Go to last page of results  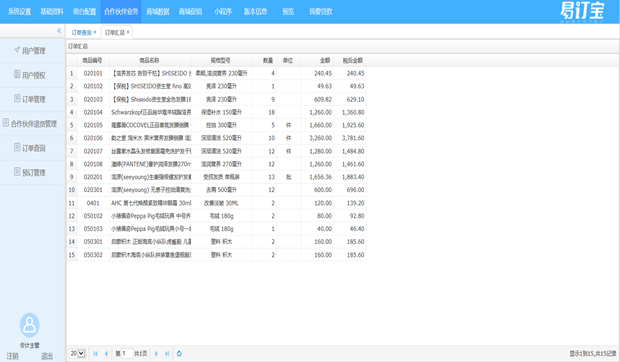[167, 354]
